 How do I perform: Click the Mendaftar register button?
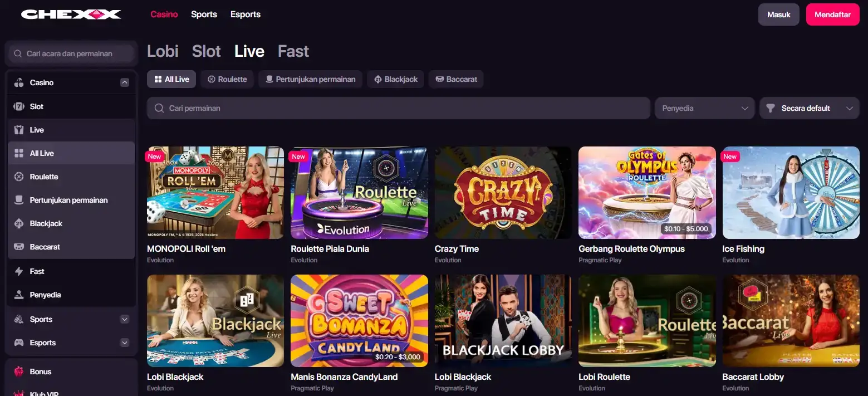pos(832,14)
